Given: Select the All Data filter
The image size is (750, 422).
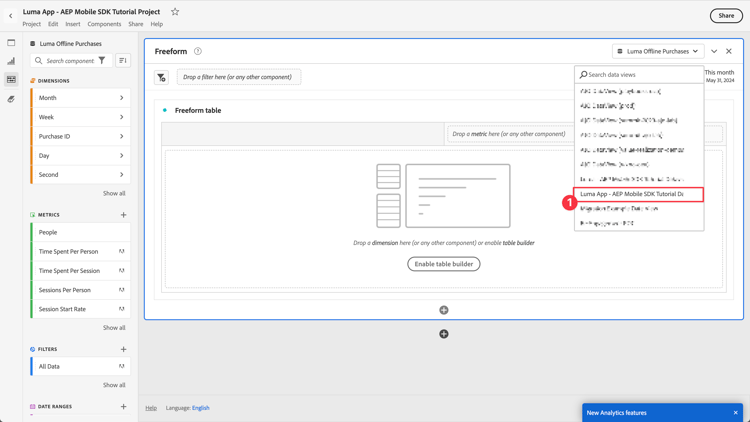Looking at the screenshot, I should (x=80, y=366).
